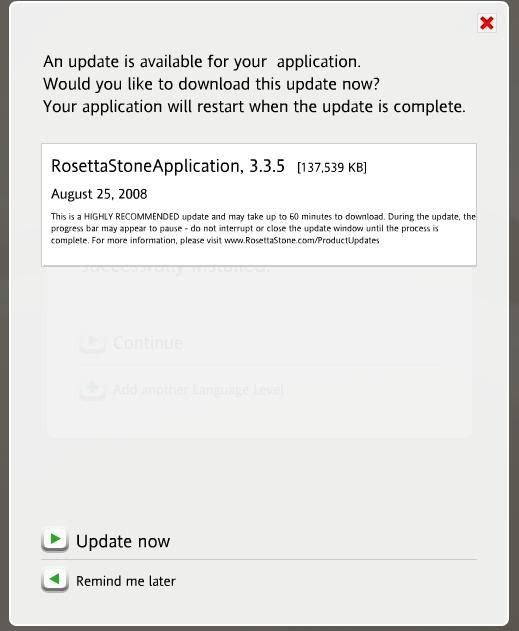Click the '[137,539 KB]' size text
This screenshot has width=519, height=631.
[x=332, y=167]
